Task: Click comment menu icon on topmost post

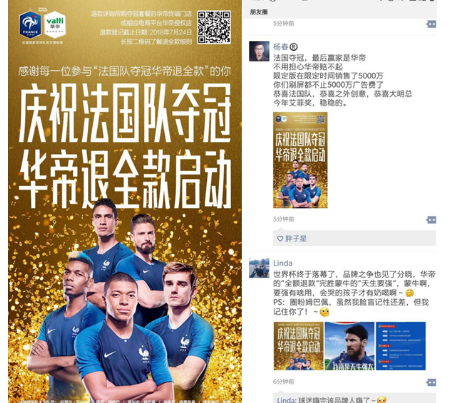Action: pyautogui.click(x=431, y=24)
